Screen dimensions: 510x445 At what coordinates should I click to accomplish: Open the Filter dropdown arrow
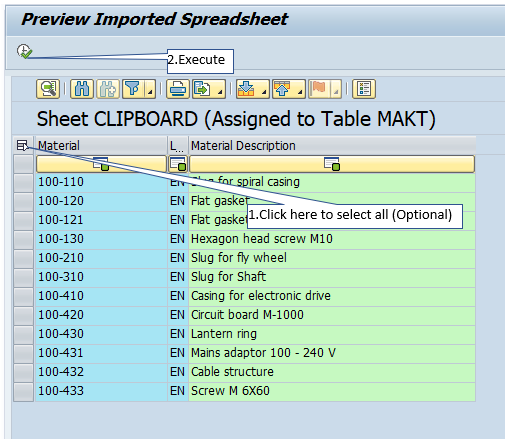point(150,89)
